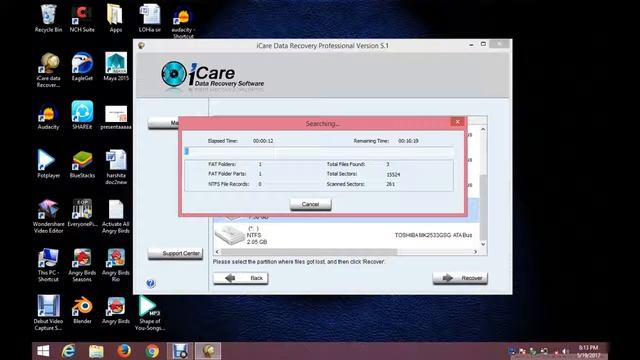
Task: Cancel the searching scan
Action: tap(310, 204)
